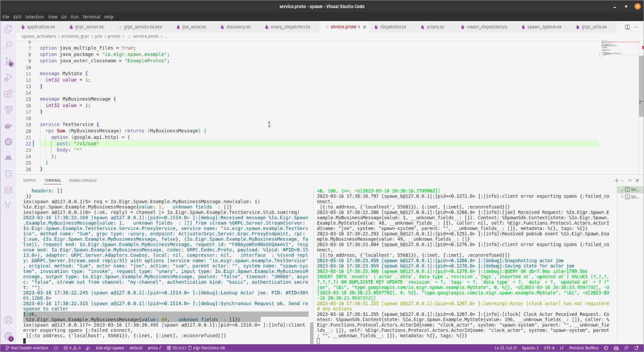Open Source Control view in activity bar
Screen dimensions: 644x352
9,62
